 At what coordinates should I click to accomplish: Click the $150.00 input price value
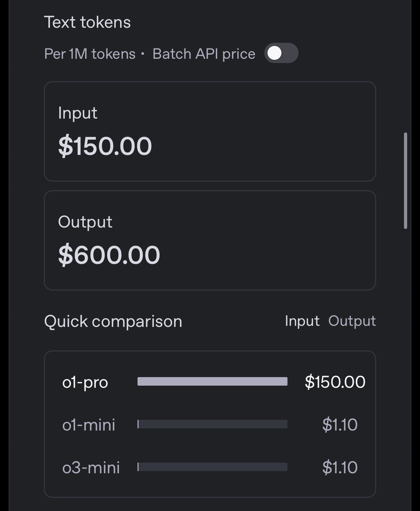click(x=105, y=146)
